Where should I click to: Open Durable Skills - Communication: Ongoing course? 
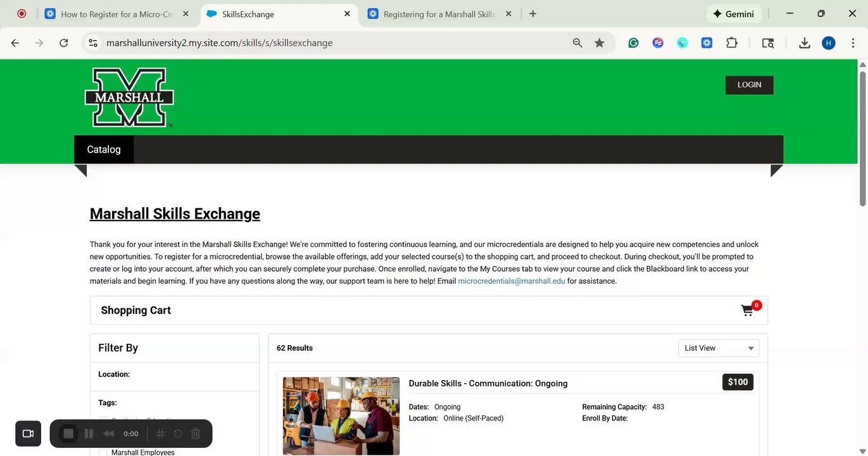tap(488, 383)
